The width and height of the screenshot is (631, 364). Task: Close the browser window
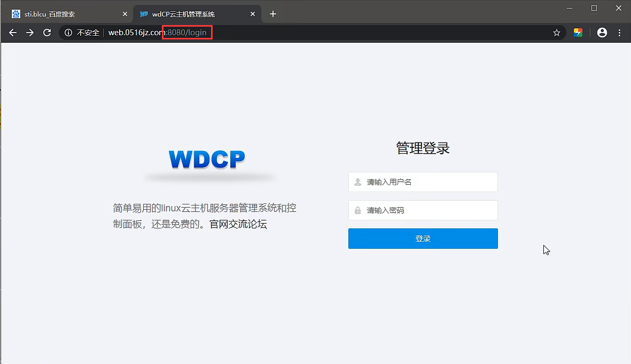coord(619,8)
